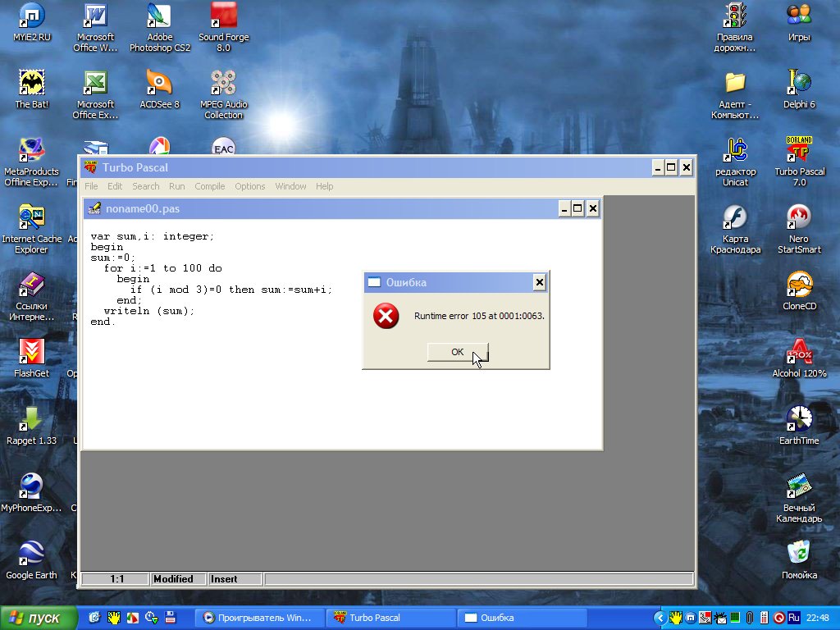840x630 pixels.
Task: Open the File menu in Turbo Pascal
Action: (91, 186)
